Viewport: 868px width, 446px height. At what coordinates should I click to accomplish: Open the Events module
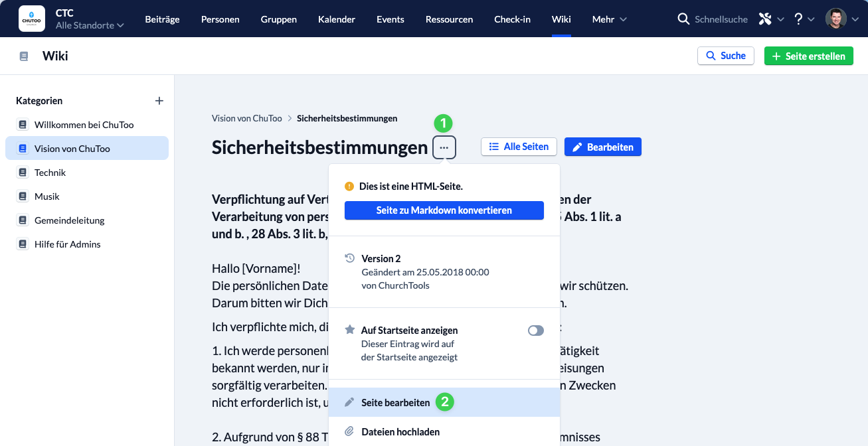(x=391, y=19)
